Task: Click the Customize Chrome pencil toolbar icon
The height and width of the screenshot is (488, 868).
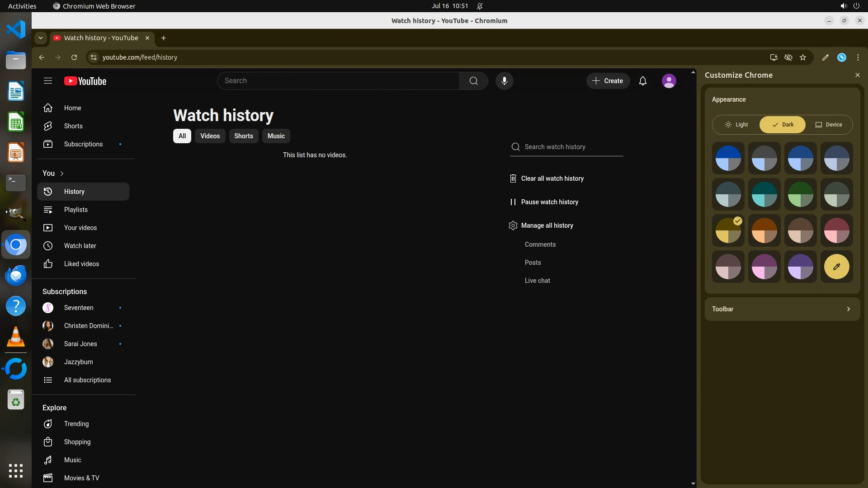Action: [x=825, y=57]
